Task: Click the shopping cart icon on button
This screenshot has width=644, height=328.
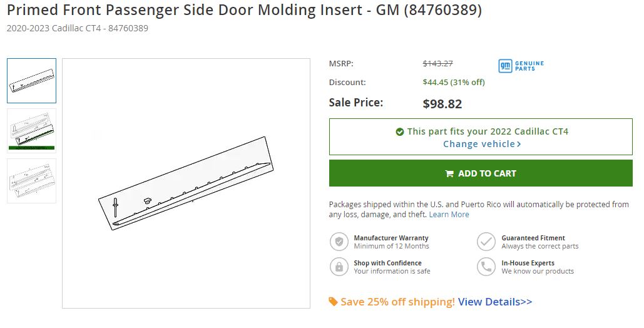Action: [x=449, y=173]
